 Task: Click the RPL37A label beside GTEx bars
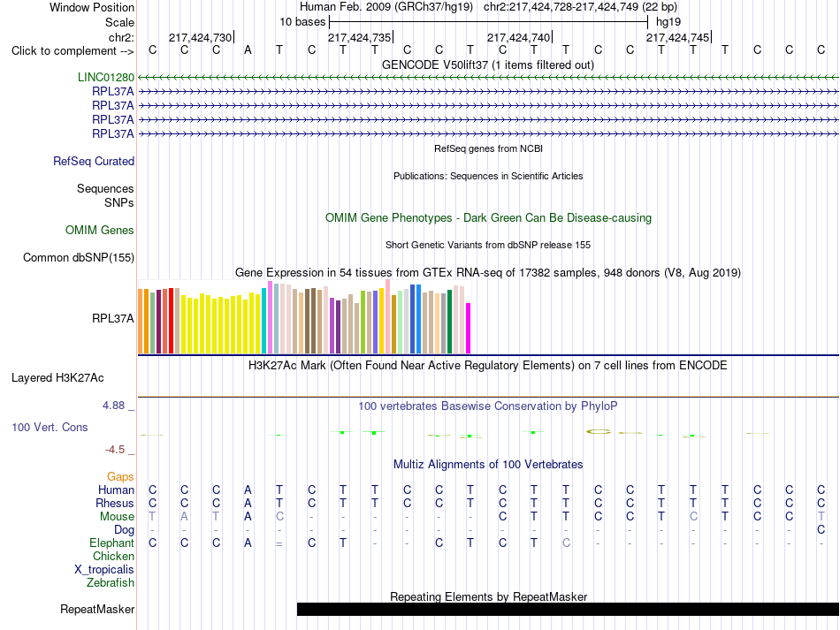coord(113,318)
